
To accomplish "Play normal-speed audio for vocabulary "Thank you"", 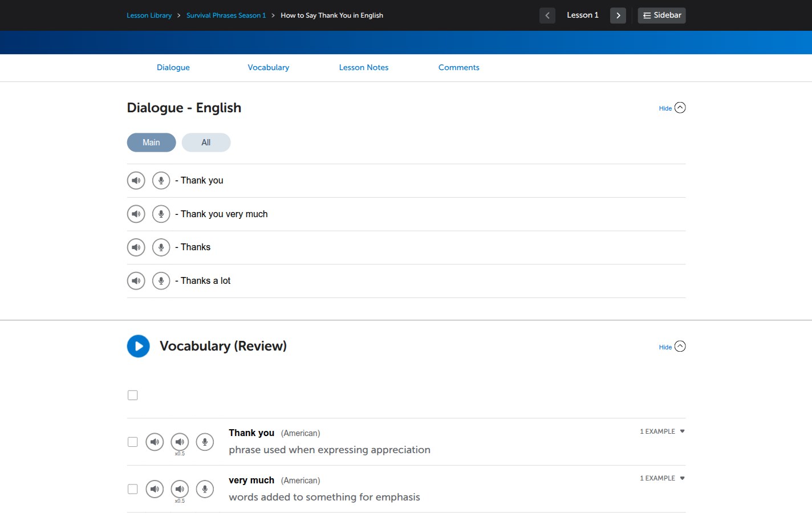I will coord(155,442).
